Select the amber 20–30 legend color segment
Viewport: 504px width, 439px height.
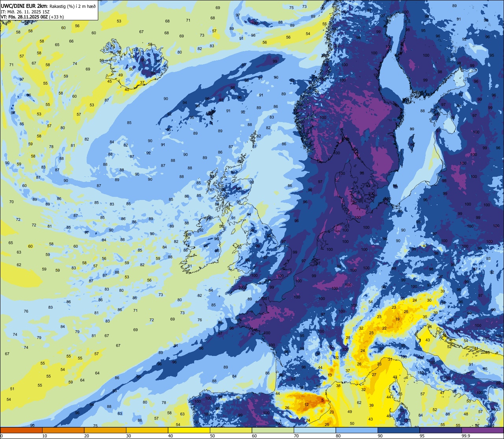click(105, 430)
